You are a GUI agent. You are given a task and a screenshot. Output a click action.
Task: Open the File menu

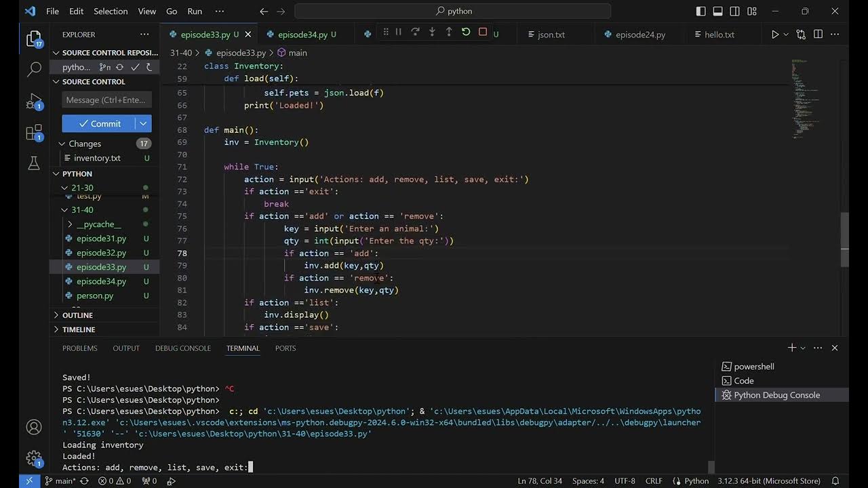pyautogui.click(x=52, y=12)
